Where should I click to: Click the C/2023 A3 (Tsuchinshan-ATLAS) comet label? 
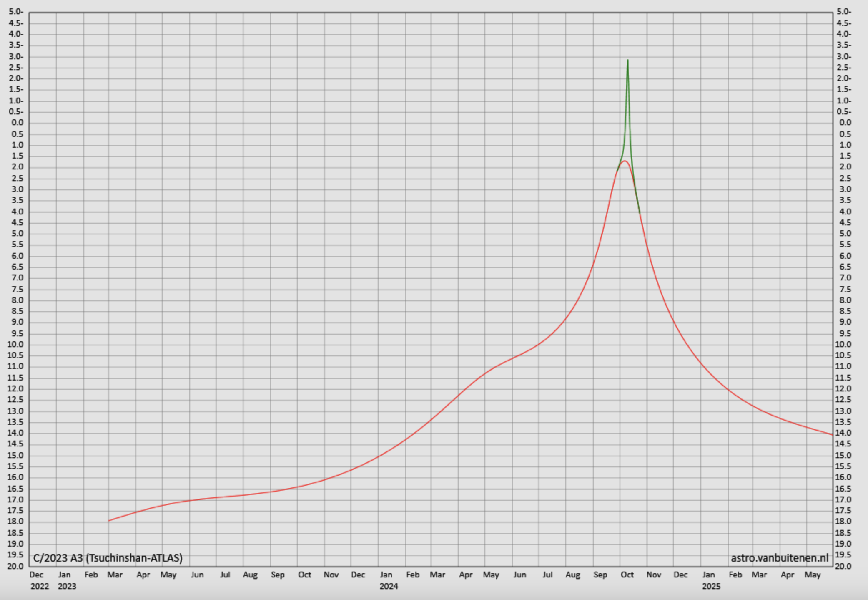(108, 558)
